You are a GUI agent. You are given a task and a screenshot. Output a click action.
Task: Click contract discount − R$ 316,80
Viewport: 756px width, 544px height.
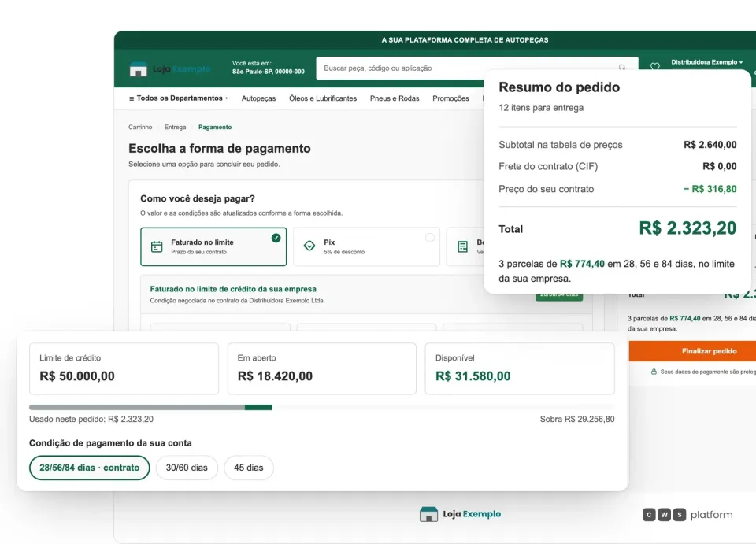pos(710,189)
